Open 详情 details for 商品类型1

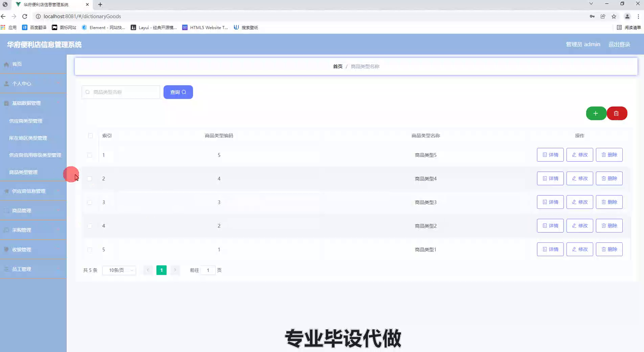point(550,249)
